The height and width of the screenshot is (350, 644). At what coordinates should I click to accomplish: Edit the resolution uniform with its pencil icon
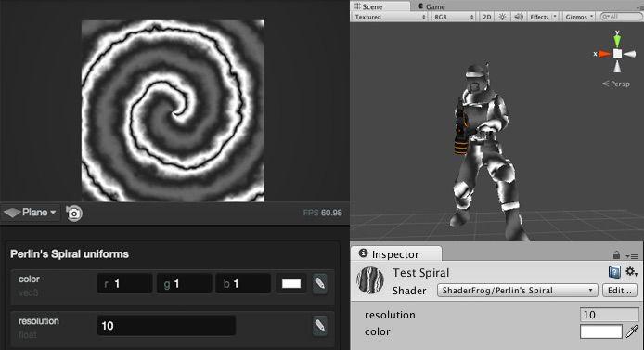tap(320, 326)
